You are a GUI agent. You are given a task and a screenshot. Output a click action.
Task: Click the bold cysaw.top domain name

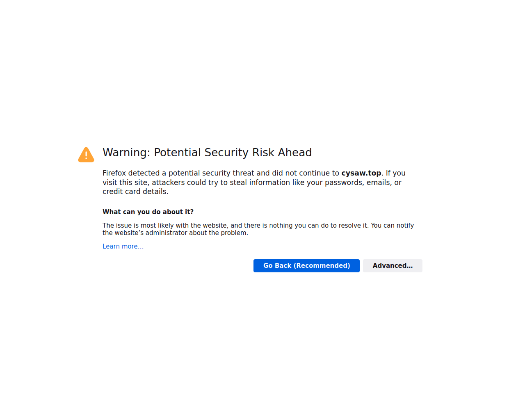coord(361,173)
